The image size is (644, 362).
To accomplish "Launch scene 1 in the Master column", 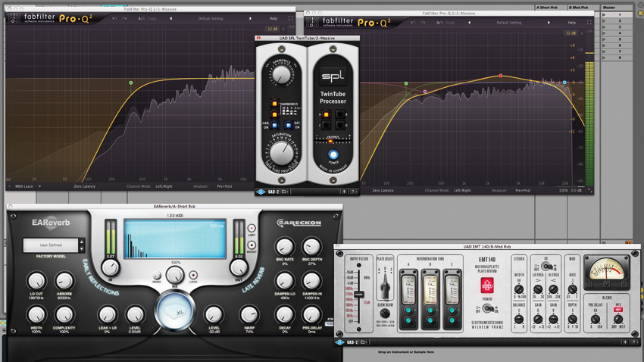I will click(604, 15).
